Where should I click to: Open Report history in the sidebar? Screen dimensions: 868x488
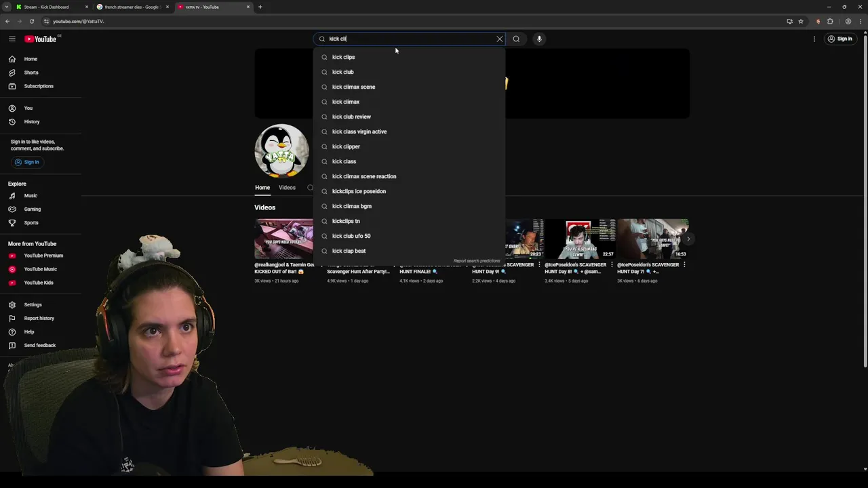[41, 318]
